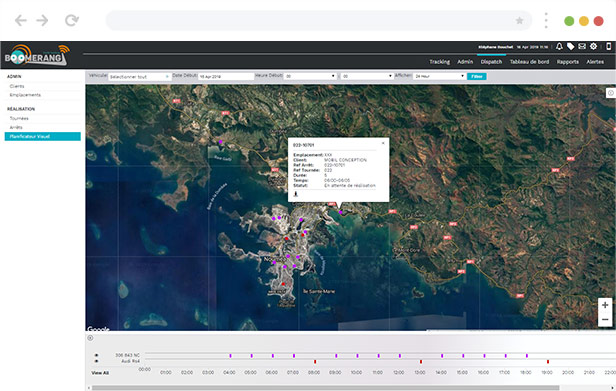
Task: Click the purple 09:00 marker for 306 843 NC
Action: [x=336, y=356]
